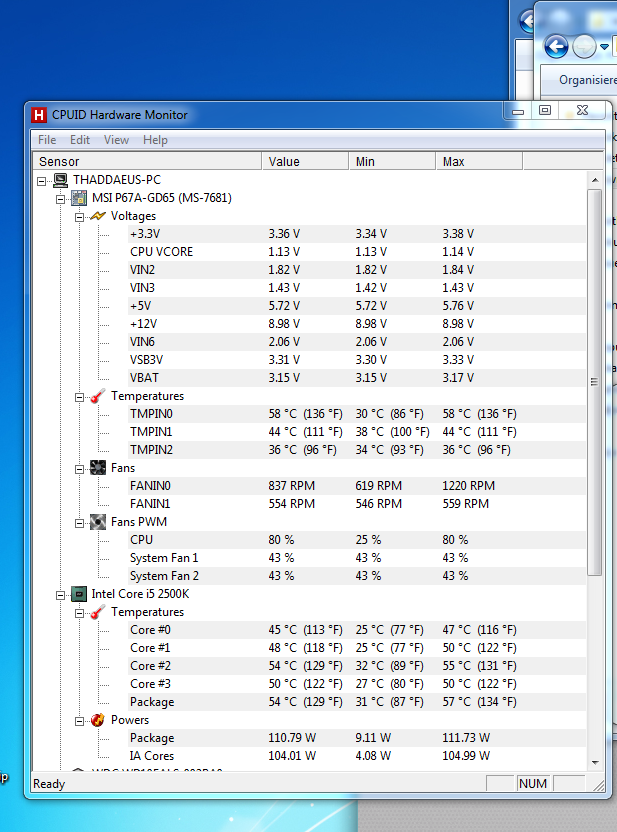Select the THADDAEUS-PC computer icon
Screen dimensions: 617x832
pyautogui.click(x=60, y=180)
